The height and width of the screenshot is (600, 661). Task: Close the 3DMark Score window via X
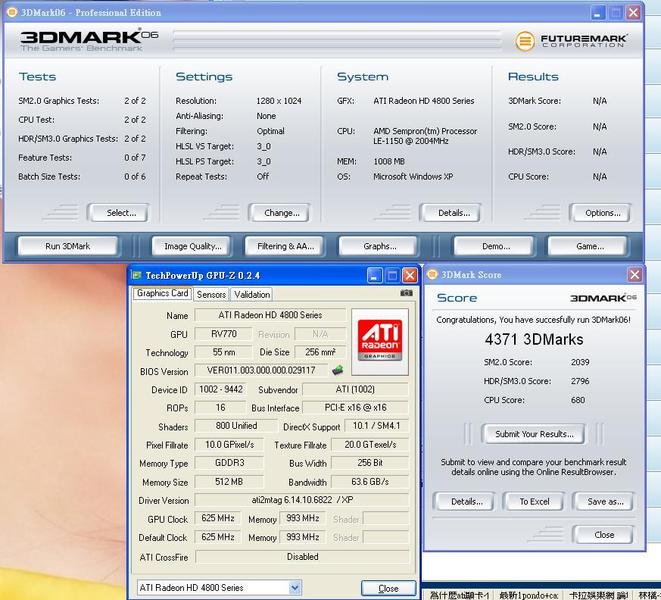coord(634,275)
